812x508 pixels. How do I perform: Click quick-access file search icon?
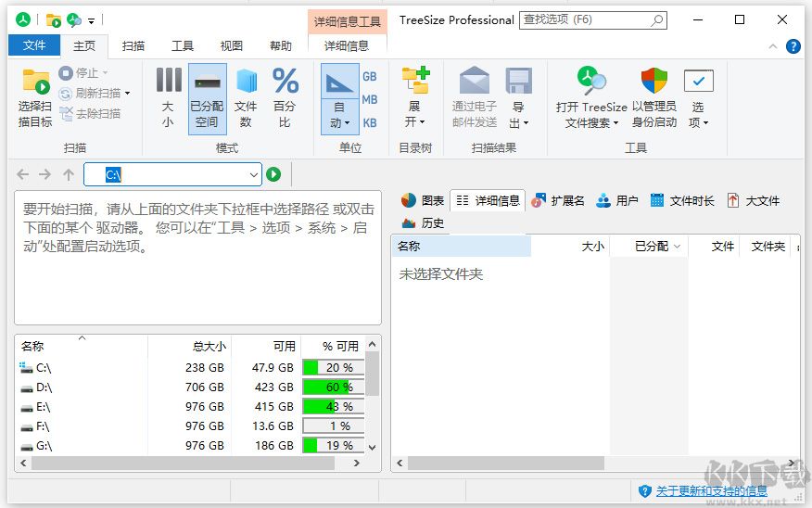74,20
